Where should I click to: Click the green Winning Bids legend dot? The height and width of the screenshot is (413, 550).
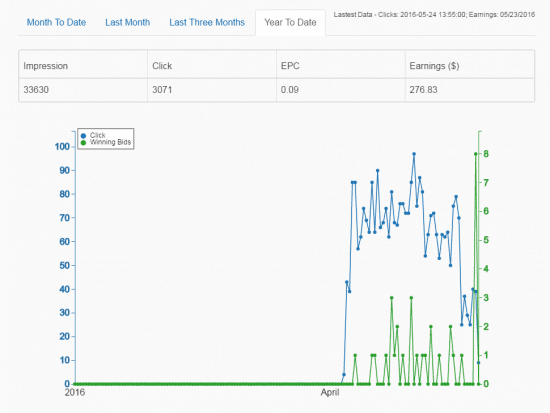[83, 143]
